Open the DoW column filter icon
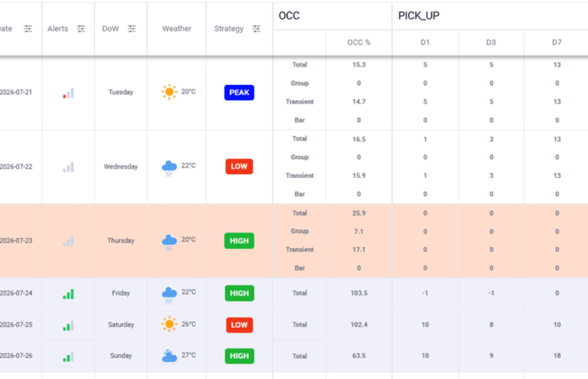588x379 pixels. [x=132, y=29]
